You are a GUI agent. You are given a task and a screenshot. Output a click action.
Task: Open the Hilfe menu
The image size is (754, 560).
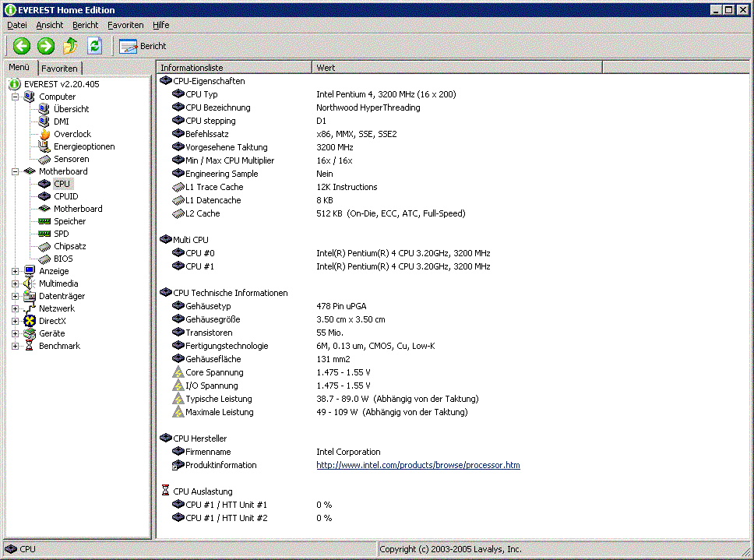tap(161, 25)
